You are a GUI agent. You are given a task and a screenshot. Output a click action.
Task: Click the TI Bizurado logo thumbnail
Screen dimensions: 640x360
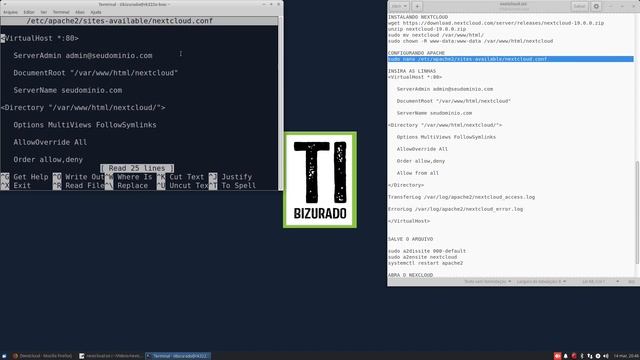[320, 180]
